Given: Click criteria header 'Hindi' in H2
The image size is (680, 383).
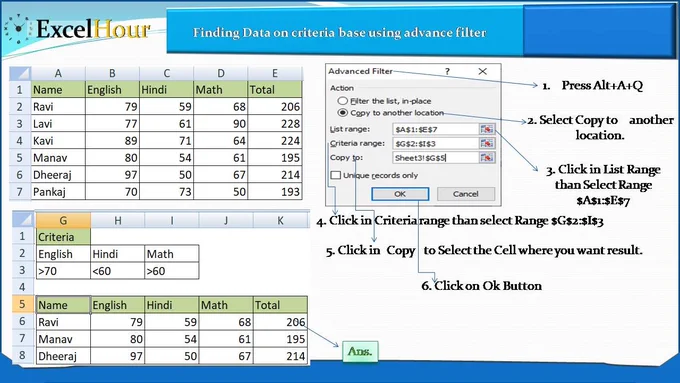Looking at the screenshot, I should pos(118,254).
